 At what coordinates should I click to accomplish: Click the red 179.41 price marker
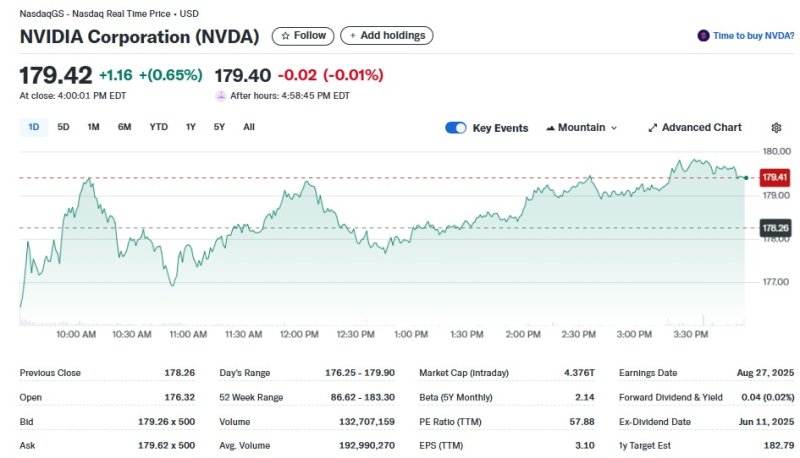tap(775, 177)
